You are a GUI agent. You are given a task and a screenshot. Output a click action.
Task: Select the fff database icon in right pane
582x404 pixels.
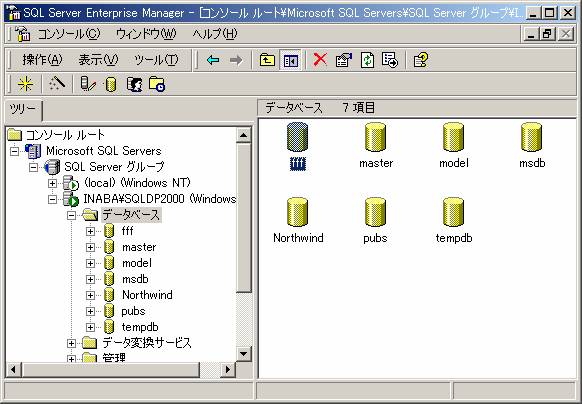pyautogui.click(x=297, y=137)
